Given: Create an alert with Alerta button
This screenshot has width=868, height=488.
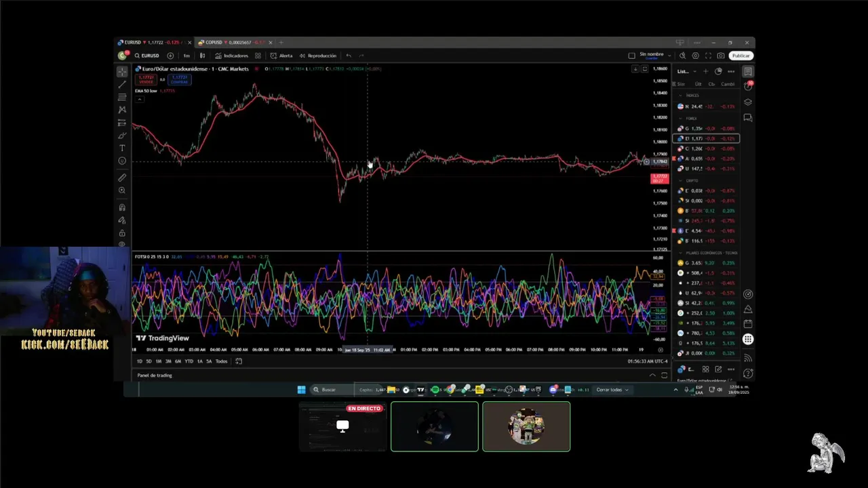Looking at the screenshot, I should point(281,56).
